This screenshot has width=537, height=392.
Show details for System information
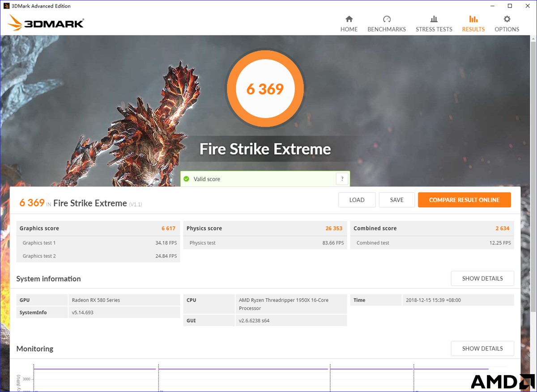[x=482, y=278]
